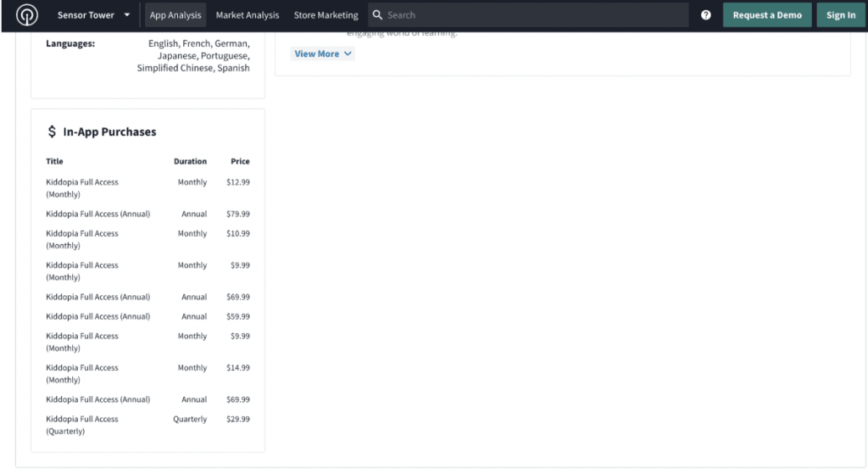Select the Kiddopia Full Access (Quarterly) entry
Screen dimensions: 868x474
point(82,425)
